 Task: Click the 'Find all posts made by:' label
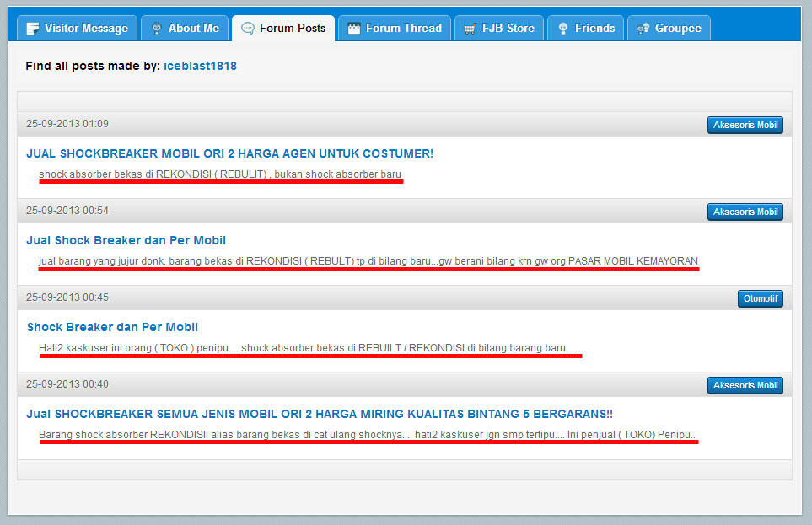[x=93, y=66]
